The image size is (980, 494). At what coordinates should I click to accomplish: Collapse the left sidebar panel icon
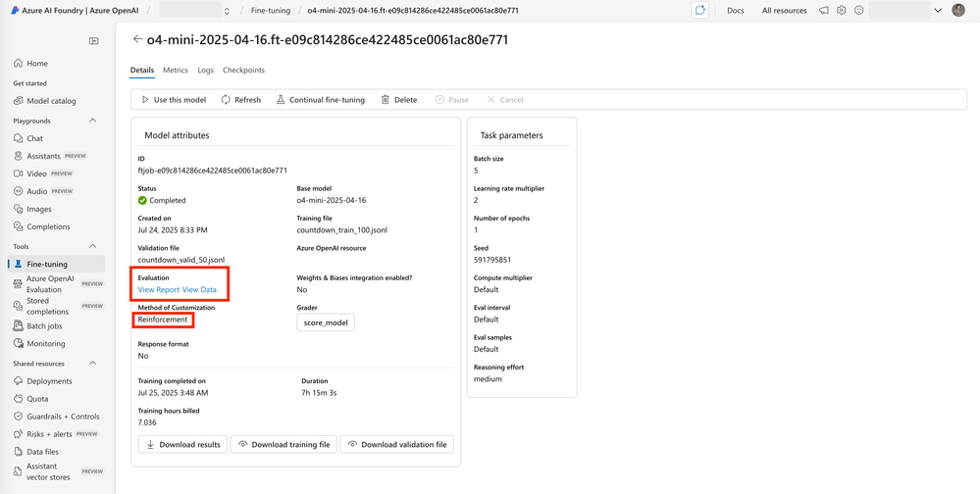(x=94, y=41)
